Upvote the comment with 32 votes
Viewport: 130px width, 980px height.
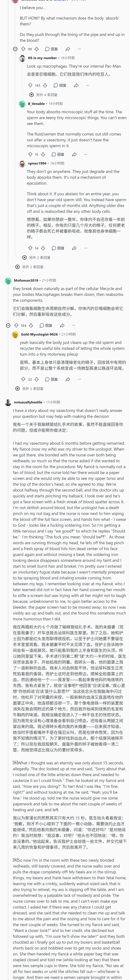coord(23,379)
